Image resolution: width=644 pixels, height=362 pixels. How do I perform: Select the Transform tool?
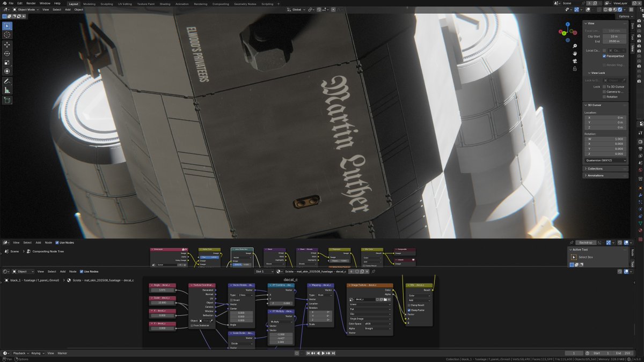click(x=7, y=71)
